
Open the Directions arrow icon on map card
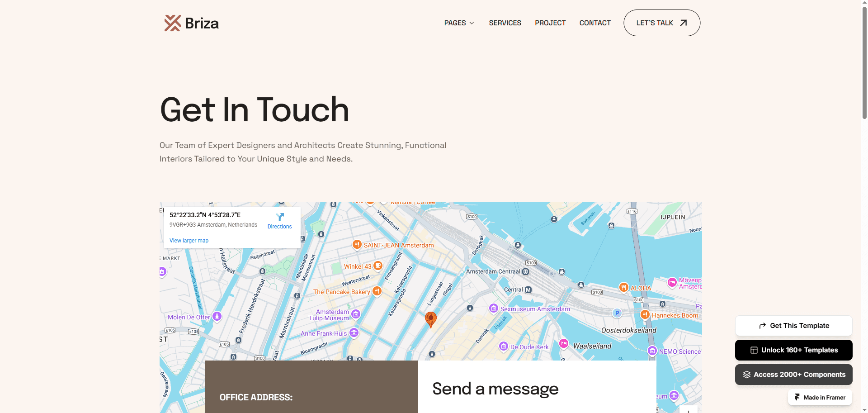click(280, 217)
